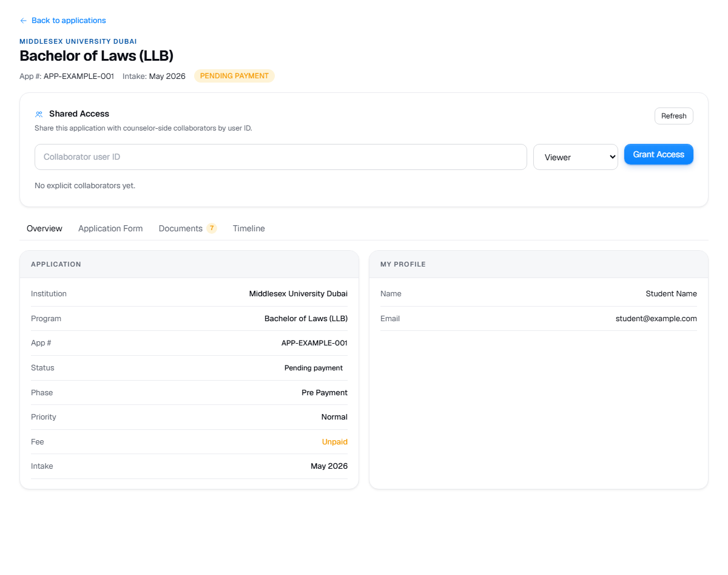Refresh the shared access list
The image size is (728, 575).
(673, 116)
